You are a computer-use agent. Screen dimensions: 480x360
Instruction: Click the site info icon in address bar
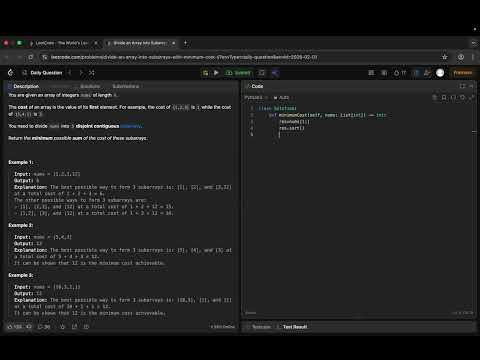pyautogui.click(x=44, y=57)
